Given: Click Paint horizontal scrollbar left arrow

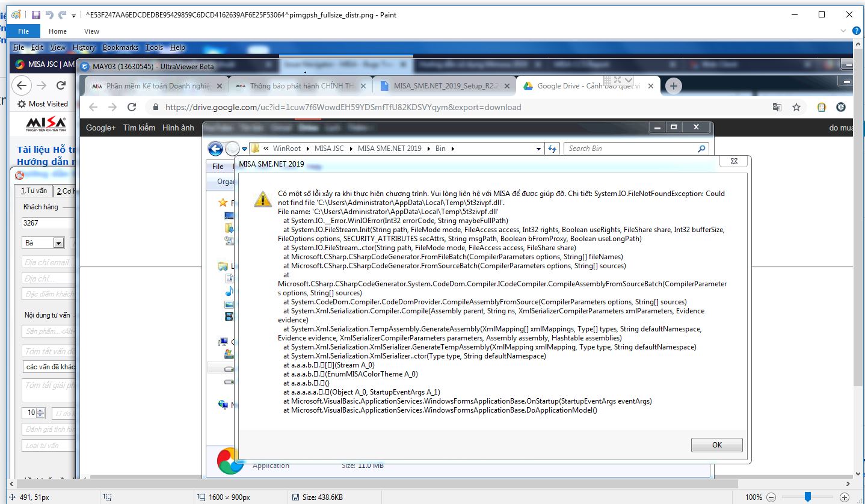Looking at the screenshot, I should [11, 484].
